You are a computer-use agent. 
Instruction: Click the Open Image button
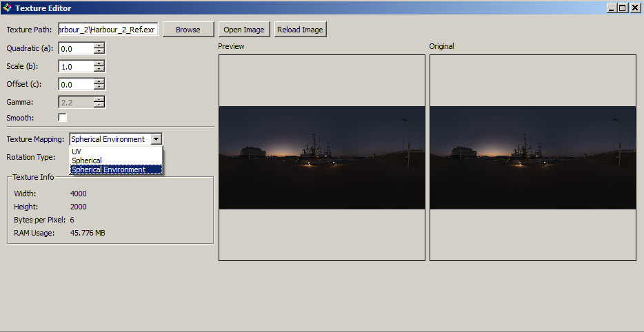pos(244,30)
